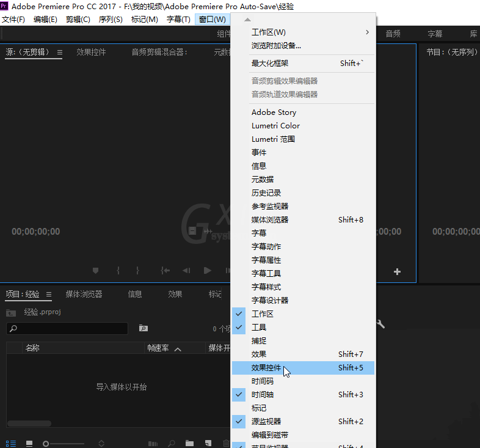Click project panel horizontal scrollbar
480x448 pixels.
click(x=29, y=424)
